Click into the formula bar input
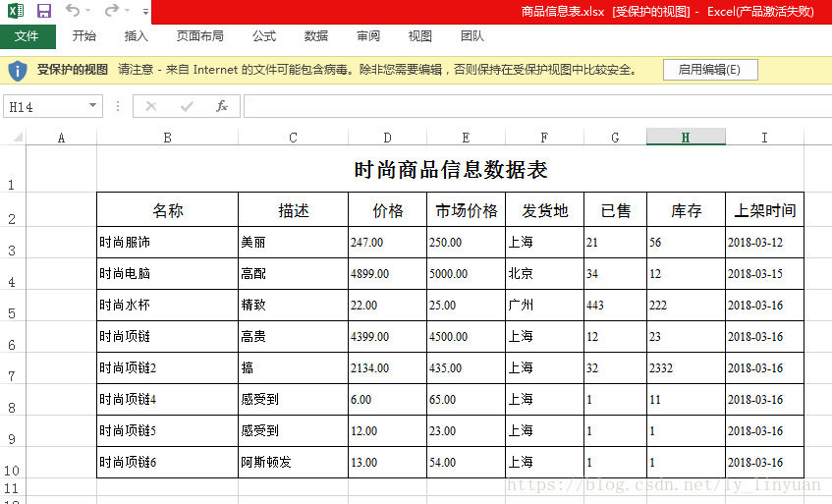 (537, 106)
